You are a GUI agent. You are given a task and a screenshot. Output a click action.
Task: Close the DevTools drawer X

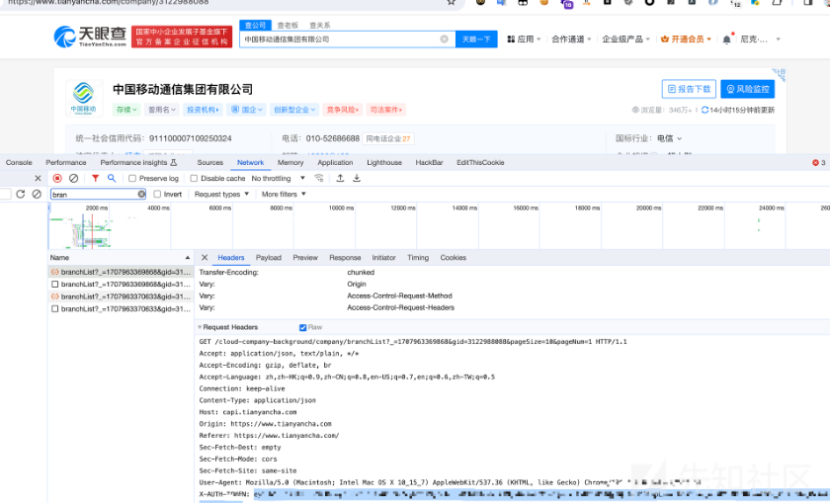point(38,179)
